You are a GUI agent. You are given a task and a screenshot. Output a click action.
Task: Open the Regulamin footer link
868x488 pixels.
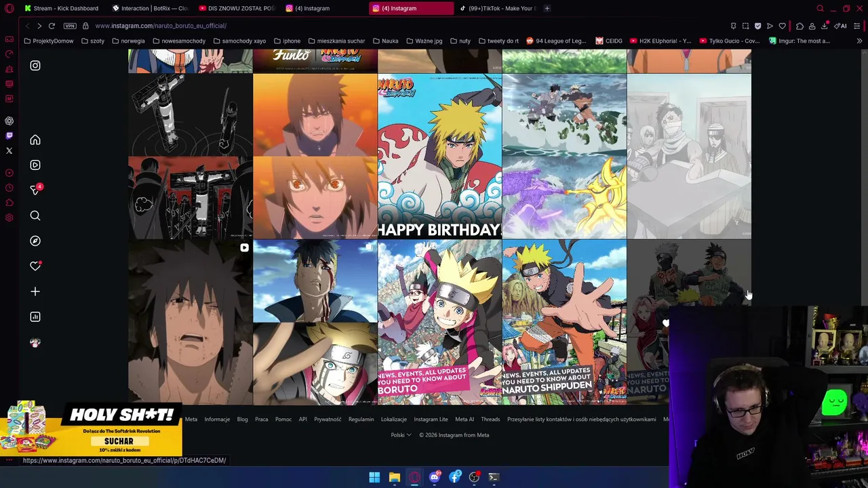pos(361,420)
